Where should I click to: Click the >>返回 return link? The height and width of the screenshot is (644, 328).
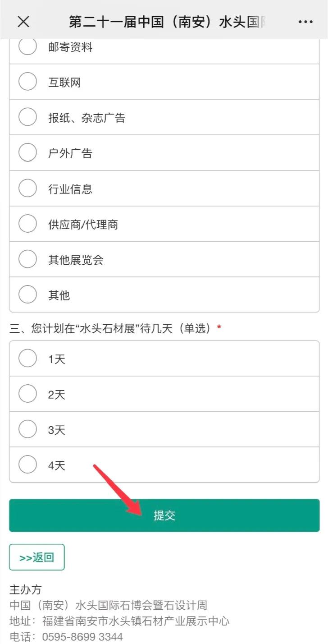(x=36, y=557)
